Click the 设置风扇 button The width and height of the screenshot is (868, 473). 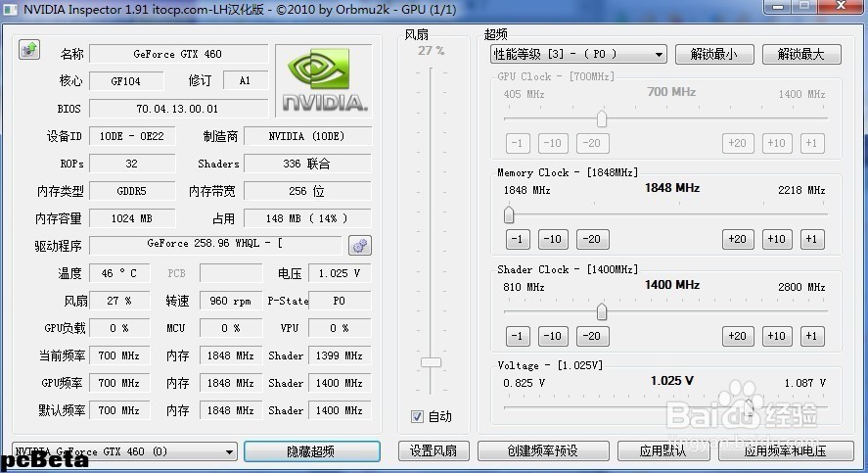coord(434,450)
